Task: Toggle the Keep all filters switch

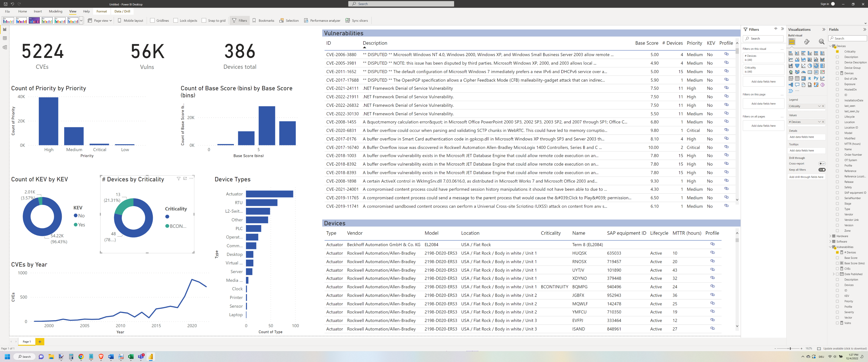Action: pyautogui.click(x=822, y=170)
